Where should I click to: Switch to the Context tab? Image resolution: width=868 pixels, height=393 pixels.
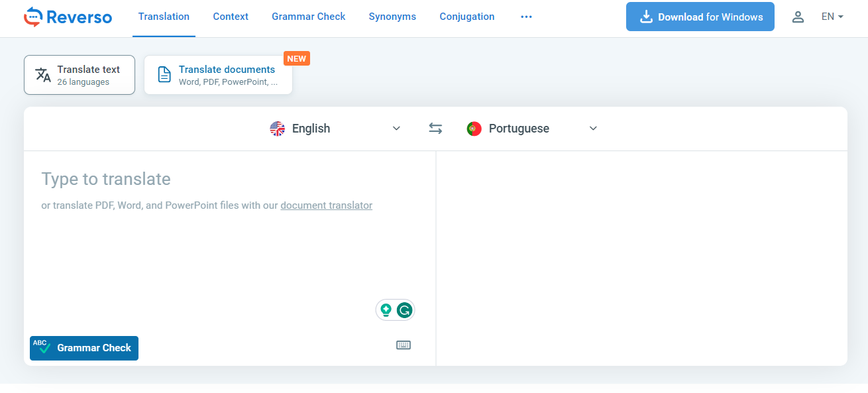[231, 17]
